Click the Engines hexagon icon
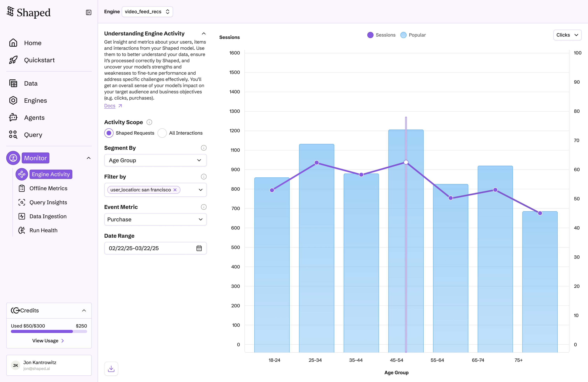Viewport: 588px width, 382px height. pyautogui.click(x=13, y=100)
